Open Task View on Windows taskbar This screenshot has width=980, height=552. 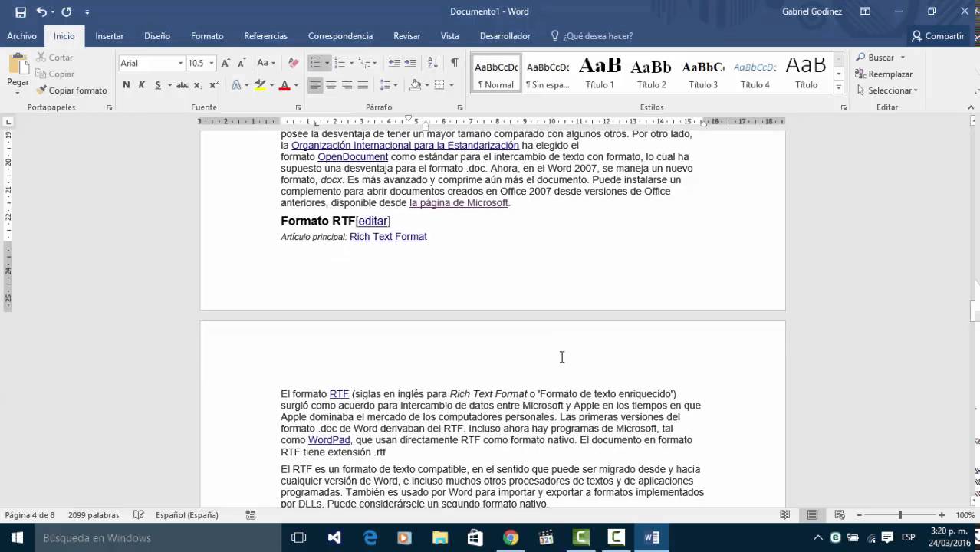coord(299,538)
